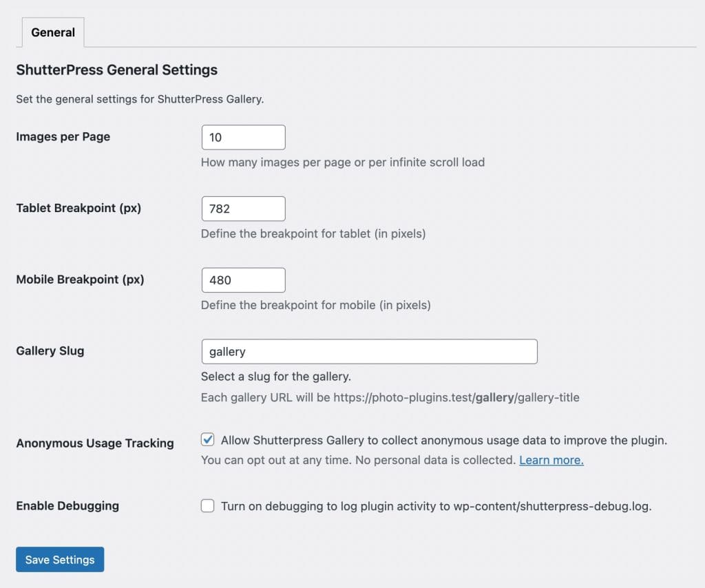
Task: Open the Learn more link
Action: [x=551, y=460]
